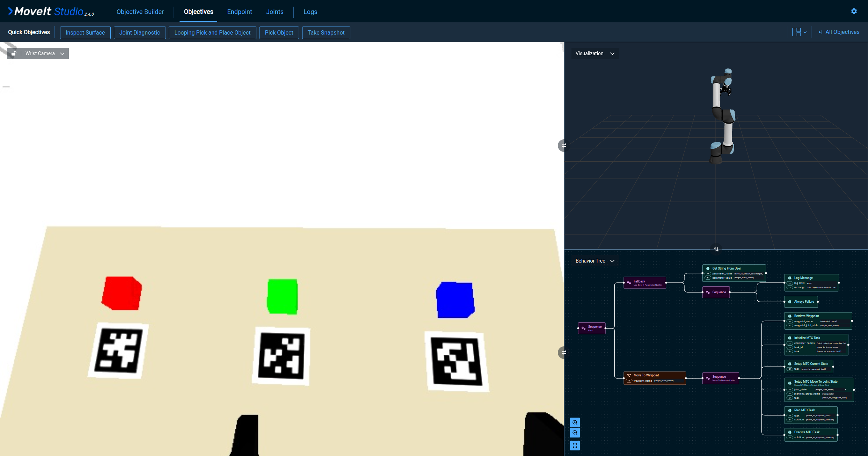The height and width of the screenshot is (456, 868).
Task: Fit behavior tree to view
Action: point(575,446)
